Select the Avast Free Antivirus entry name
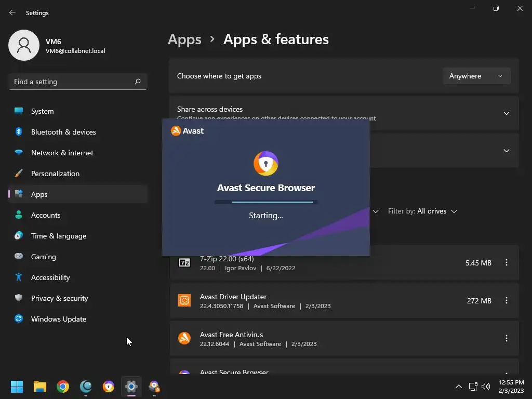Viewport: 532px width, 399px height. click(x=231, y=335)
